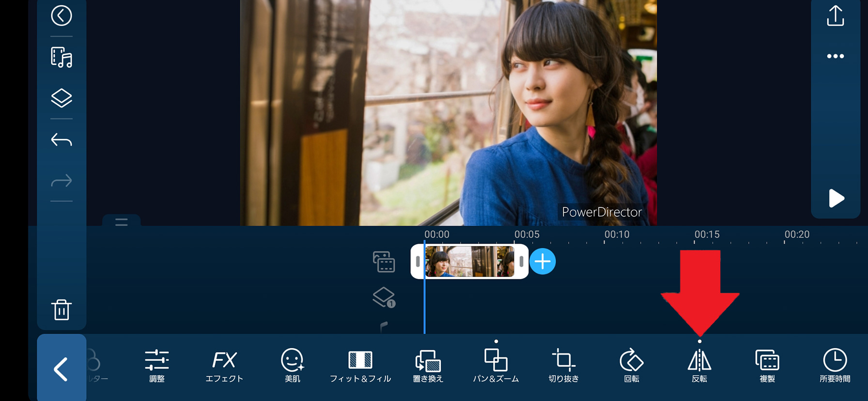This screenshot has width=868, height=401.
Task: Play the video preview
Action: point(837,198)
